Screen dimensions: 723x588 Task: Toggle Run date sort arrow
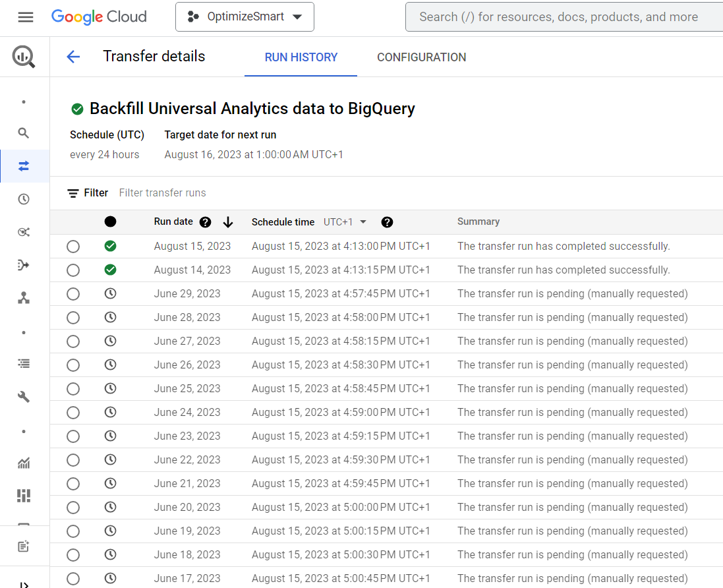[228, 222]
